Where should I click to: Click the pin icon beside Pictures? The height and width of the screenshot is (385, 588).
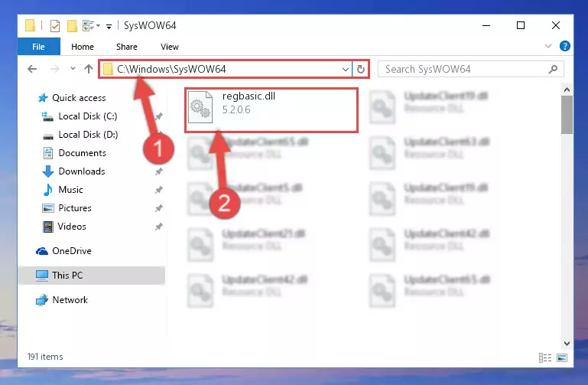(159, 208)
